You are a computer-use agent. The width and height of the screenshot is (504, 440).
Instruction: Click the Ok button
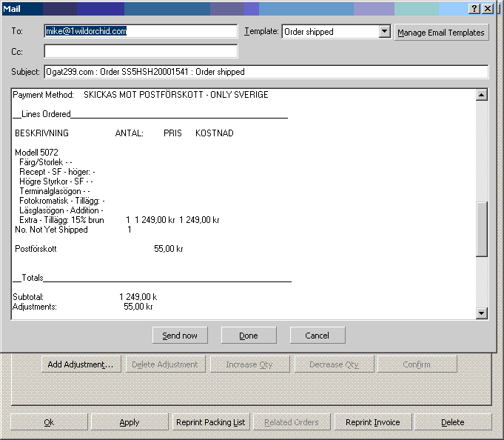pos(49,422)
